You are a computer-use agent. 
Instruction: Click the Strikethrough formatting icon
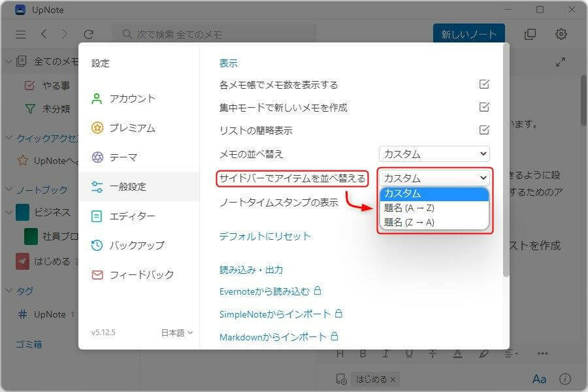tap(433, 353)
